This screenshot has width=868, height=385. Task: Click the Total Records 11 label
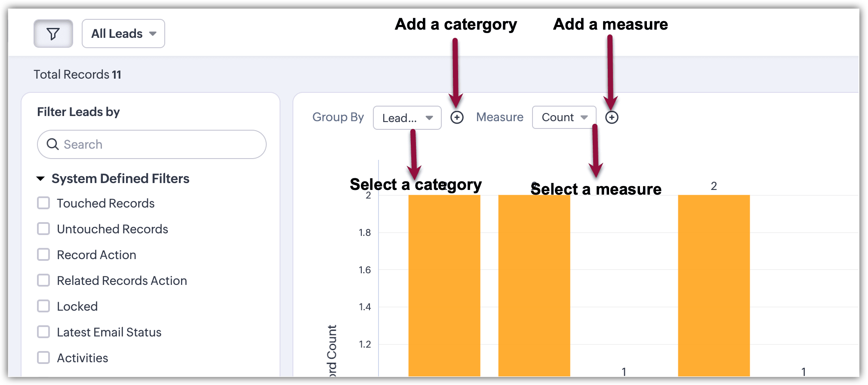click(x=77, y=75)
